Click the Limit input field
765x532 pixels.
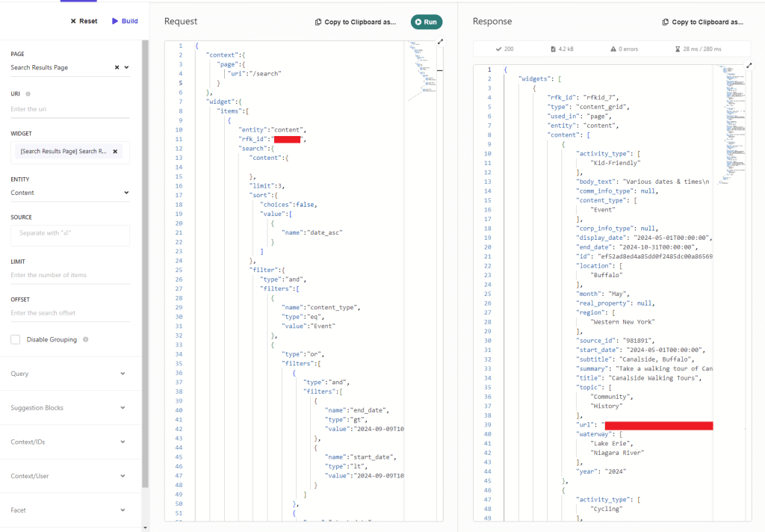point(70,275)
